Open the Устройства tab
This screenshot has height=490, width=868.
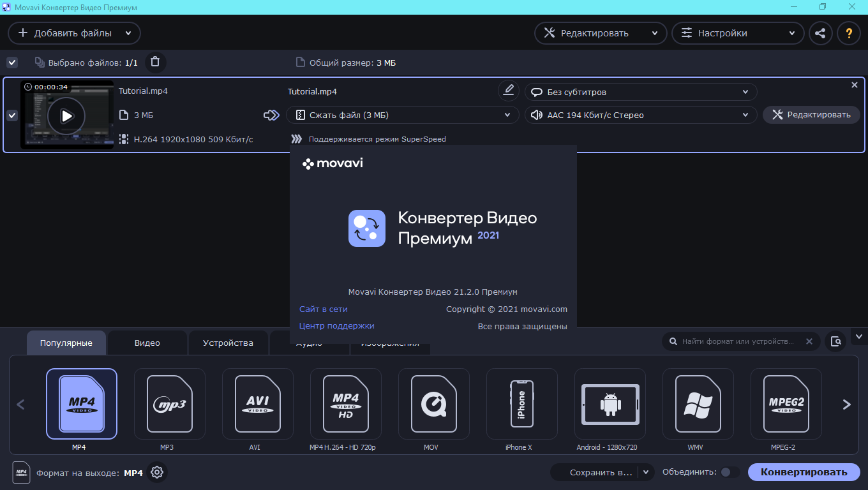tap(228, 343)
